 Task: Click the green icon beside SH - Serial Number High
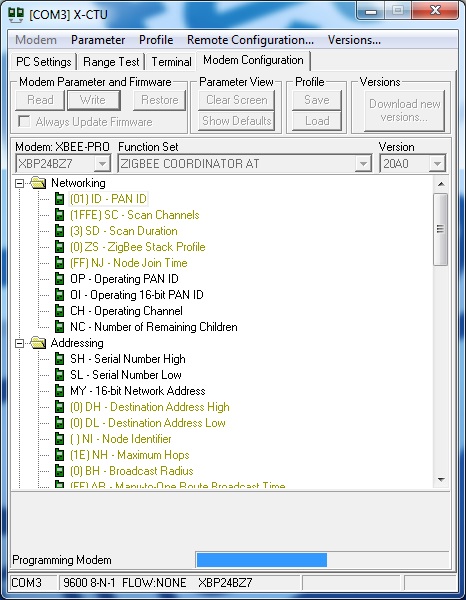pos(59,359)
